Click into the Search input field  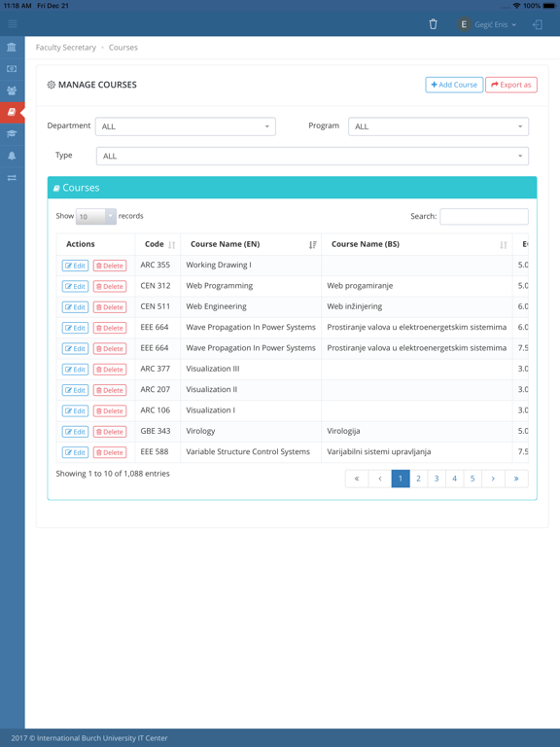[484, 216]
